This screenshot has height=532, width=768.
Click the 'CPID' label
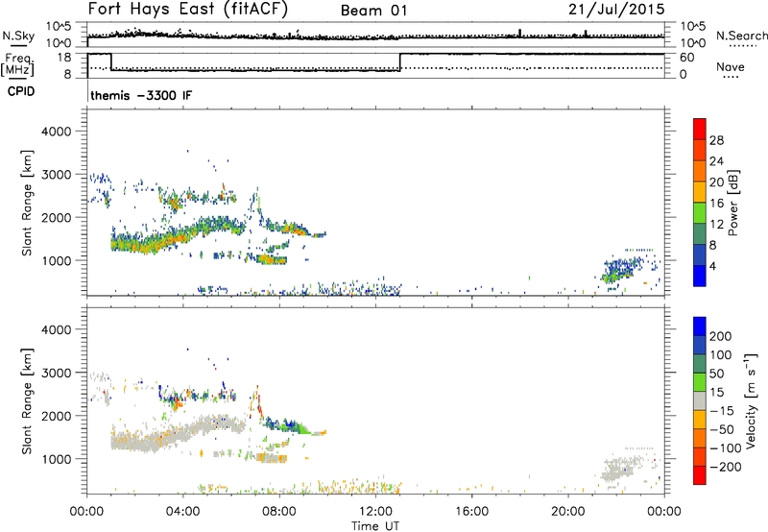click(x=20, y=91)
